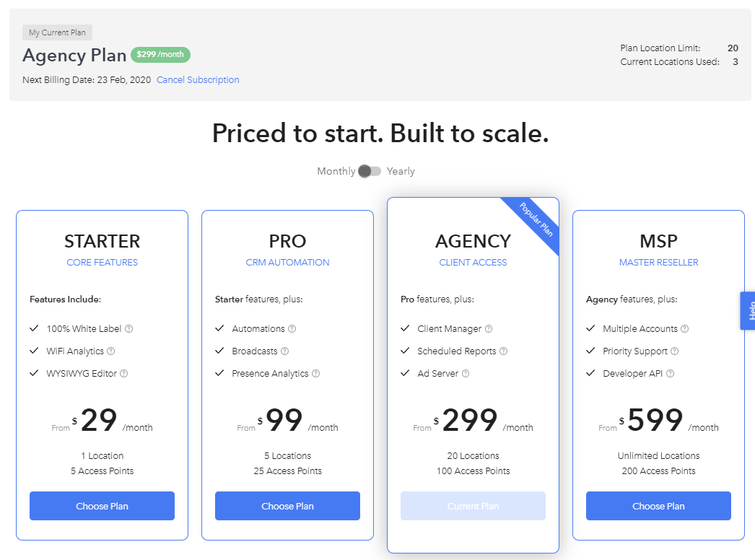Open the Help side tab

(748, 310)
